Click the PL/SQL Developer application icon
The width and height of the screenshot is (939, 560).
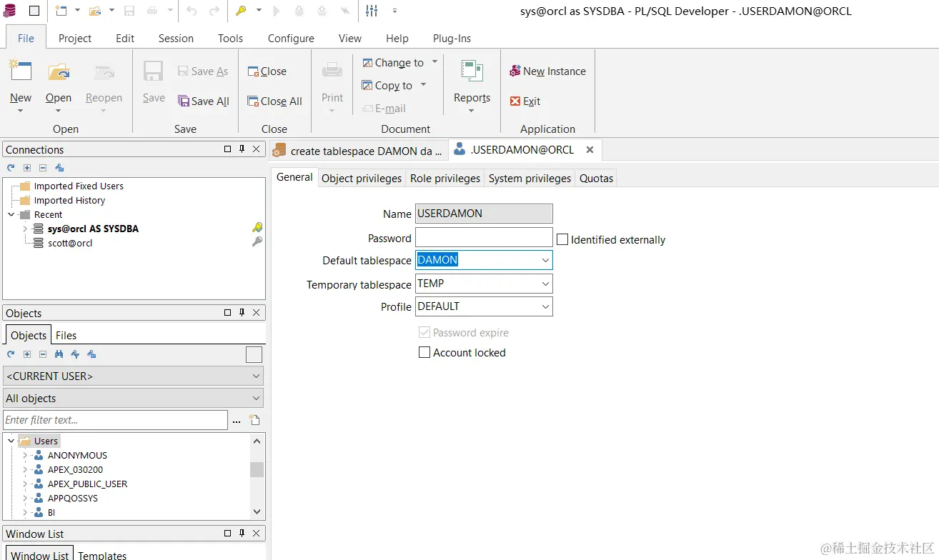pyautogui.click(x=10, y=11)
